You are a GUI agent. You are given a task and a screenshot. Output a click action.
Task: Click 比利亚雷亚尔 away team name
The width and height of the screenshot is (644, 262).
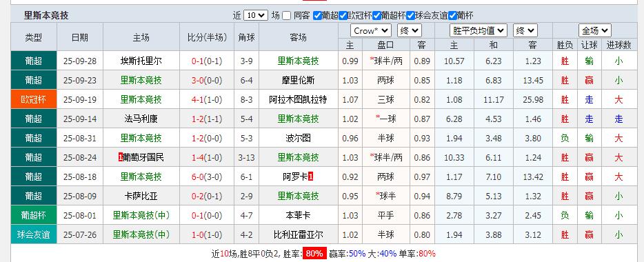298,235
